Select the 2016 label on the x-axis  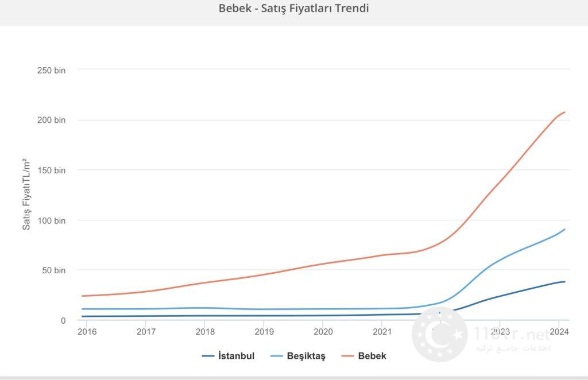point(87,332)
